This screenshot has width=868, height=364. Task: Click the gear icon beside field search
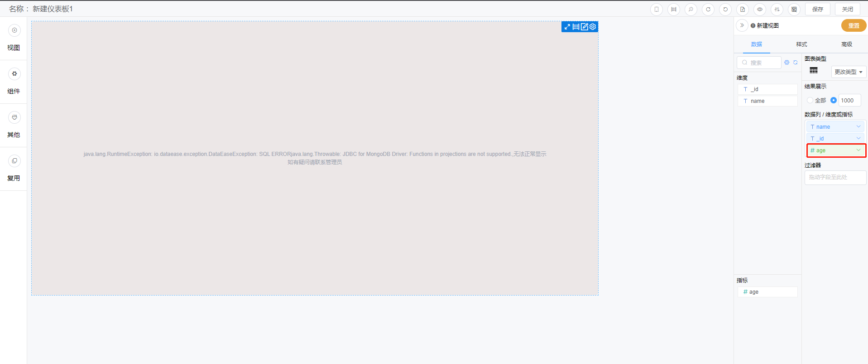point(787,63)
